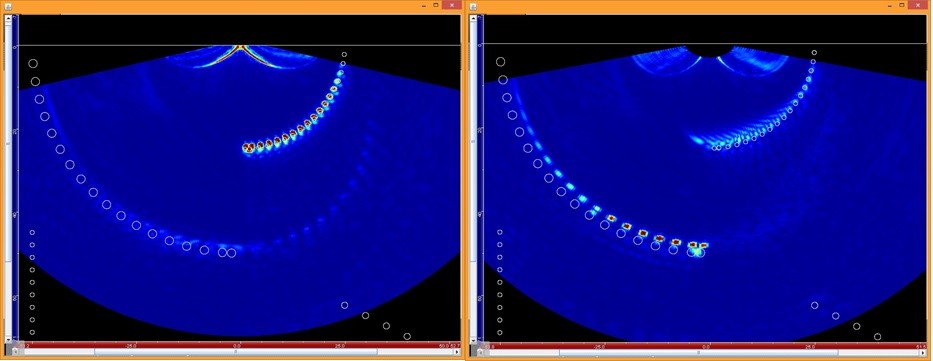
Task: Click the left window's vertical scrollbar up arrow
Action: tap(8, 18)
